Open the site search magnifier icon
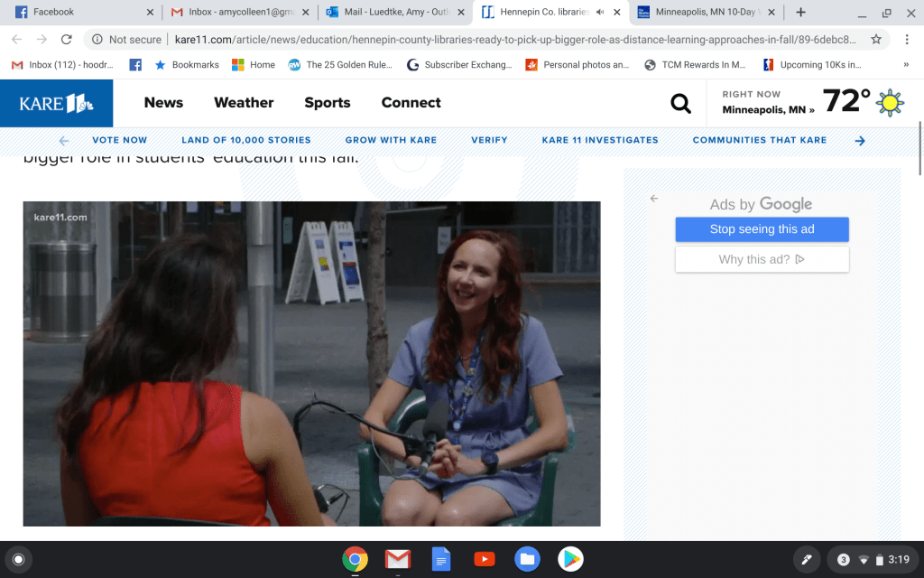This screenshot has width=924, height=578. (x=680, y=103)
